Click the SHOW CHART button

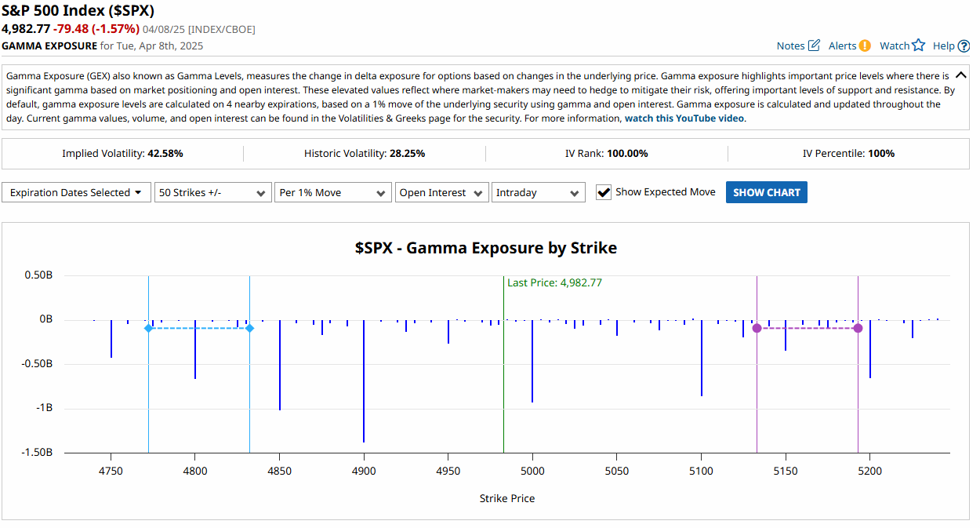766,192
